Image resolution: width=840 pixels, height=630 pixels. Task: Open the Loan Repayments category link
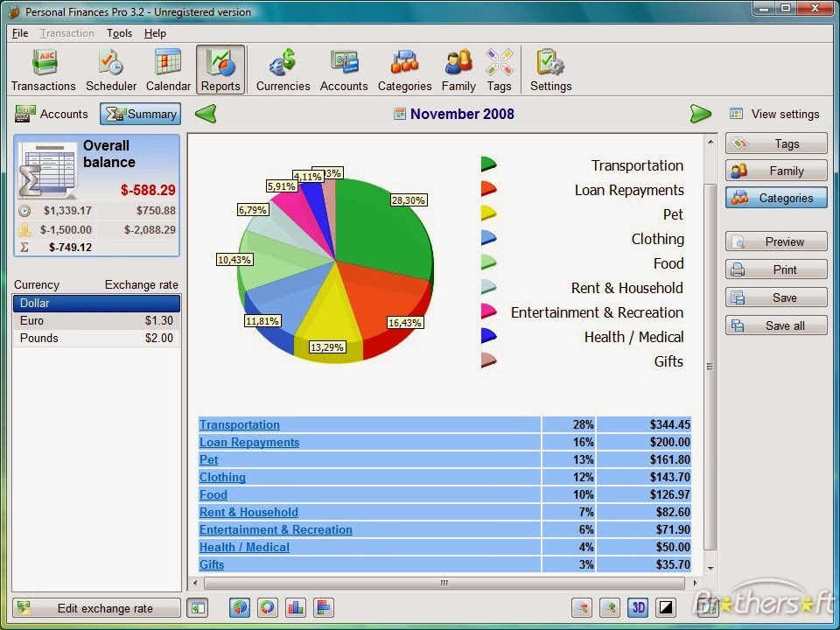[x=249, y=442]
